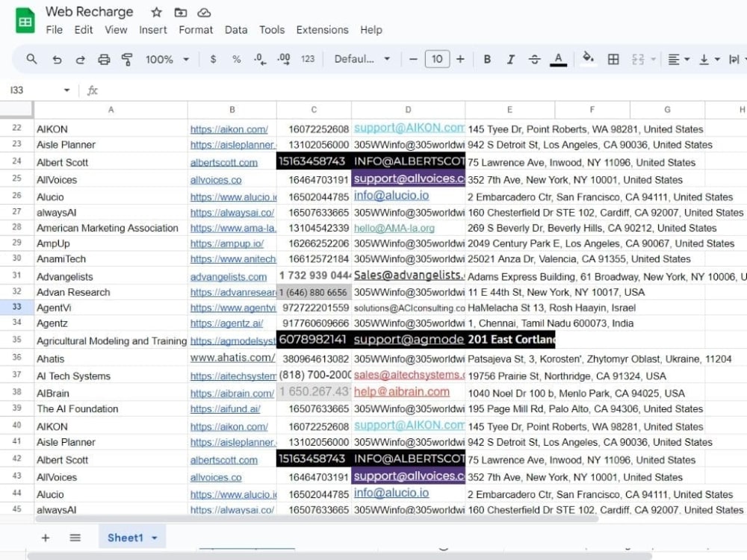Toggle italic formatting
Image resolution: width=747 pixels, height=560 pixels.
pos(511,59)
